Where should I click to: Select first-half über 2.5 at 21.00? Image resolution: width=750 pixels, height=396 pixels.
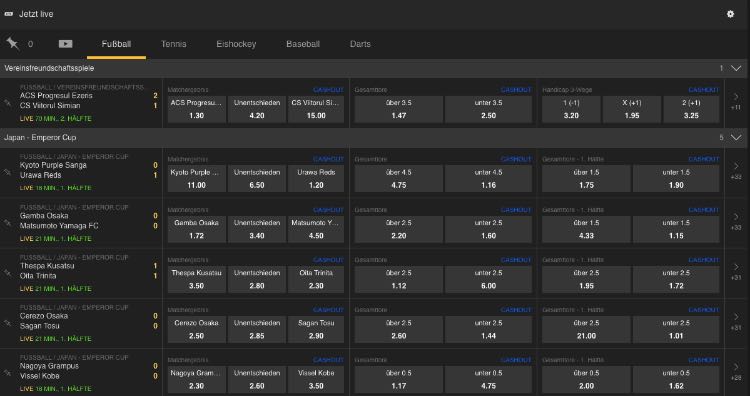pyautogui.click(x=586, y=329)
